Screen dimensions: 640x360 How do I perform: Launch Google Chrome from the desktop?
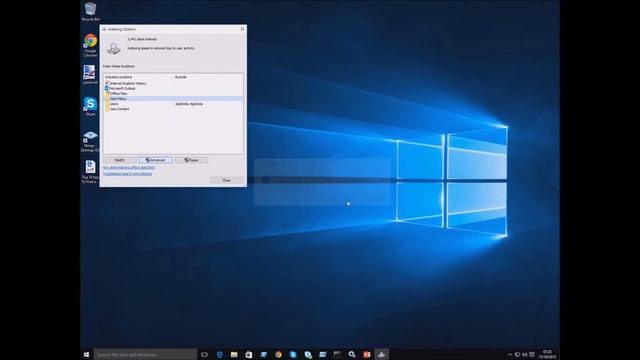(x=90, y=45)
